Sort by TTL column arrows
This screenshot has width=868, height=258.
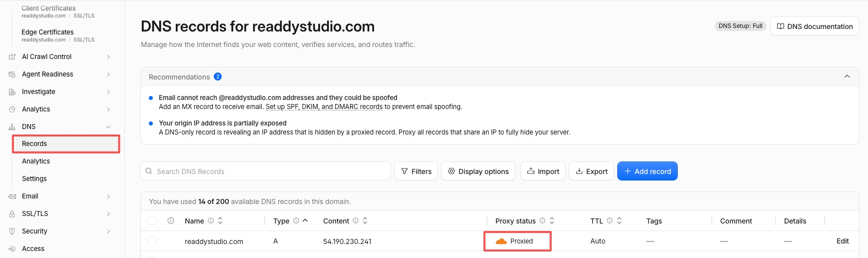[619, 220]
